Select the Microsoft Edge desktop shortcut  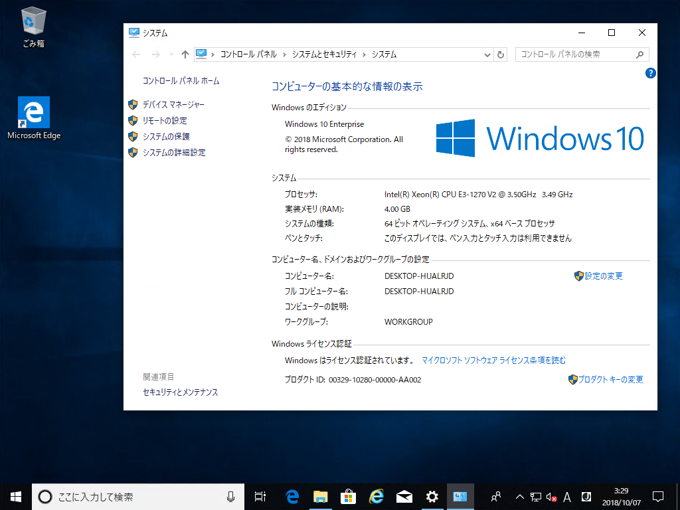coord(34,118)
